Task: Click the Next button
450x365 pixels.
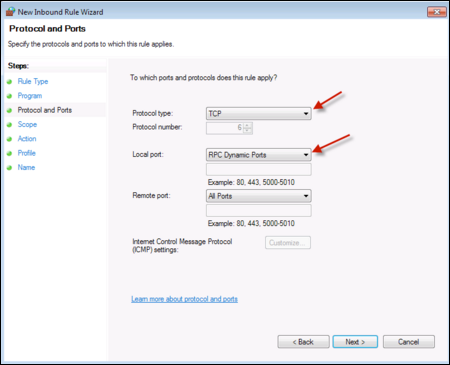Action: (355, 342)
